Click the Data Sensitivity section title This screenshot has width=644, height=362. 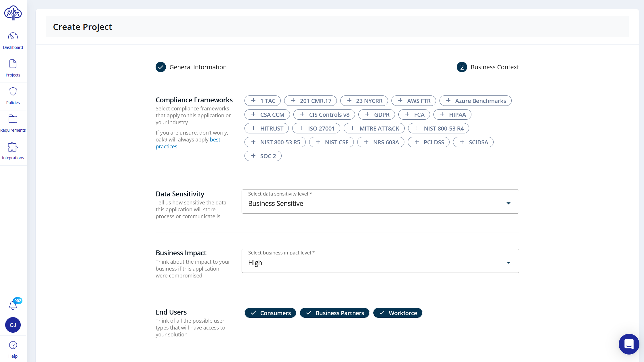[180, 194]
